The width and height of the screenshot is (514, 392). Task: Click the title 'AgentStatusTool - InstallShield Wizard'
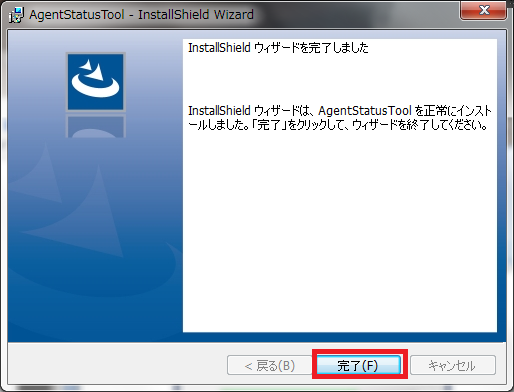point(141,15)
